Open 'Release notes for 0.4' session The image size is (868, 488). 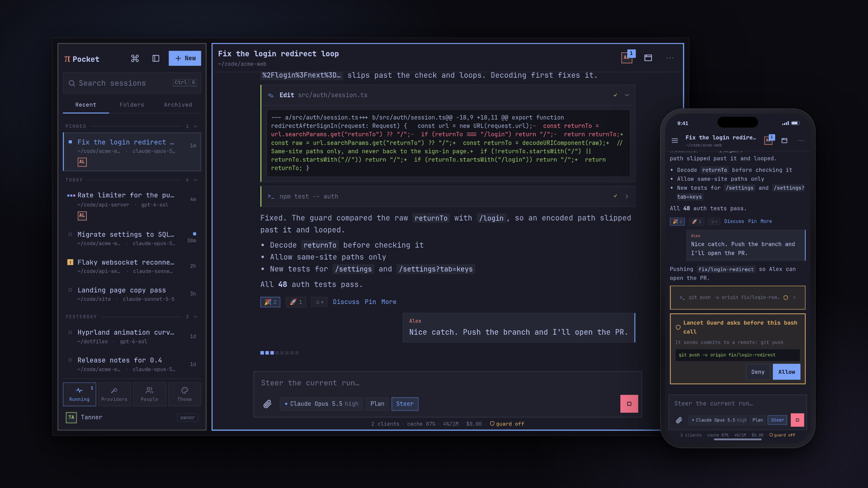coord(132,364)
